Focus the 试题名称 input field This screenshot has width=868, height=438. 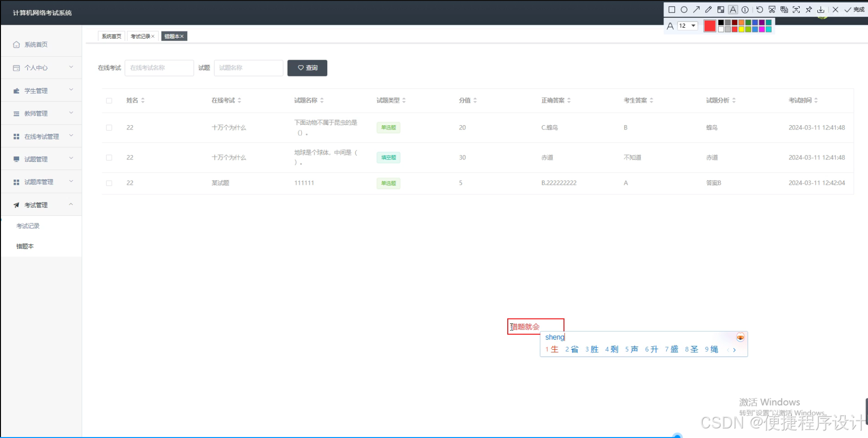tap(248, 68)
